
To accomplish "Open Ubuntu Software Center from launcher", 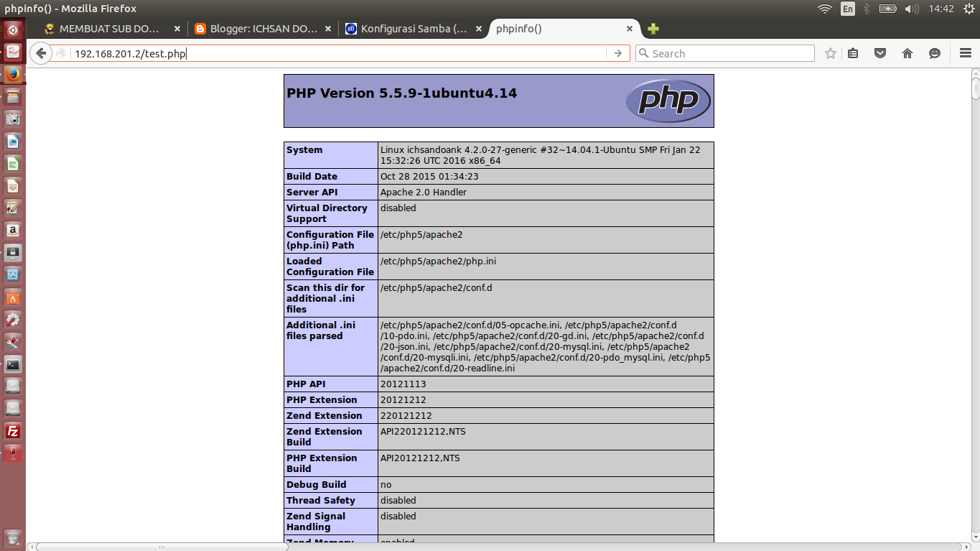I will coord(13,297).
